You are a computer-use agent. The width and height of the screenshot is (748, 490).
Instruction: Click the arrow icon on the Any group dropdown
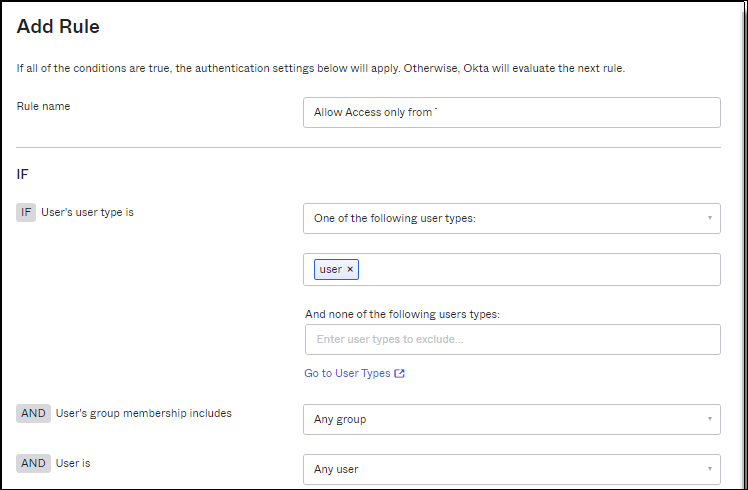pyautogui.click(x=709, y=419)
